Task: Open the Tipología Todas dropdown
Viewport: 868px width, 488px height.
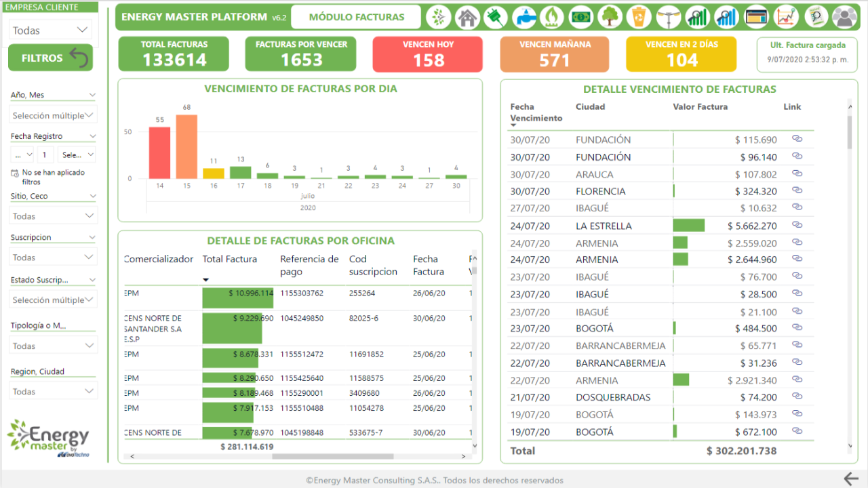Action: click(53, 346)
